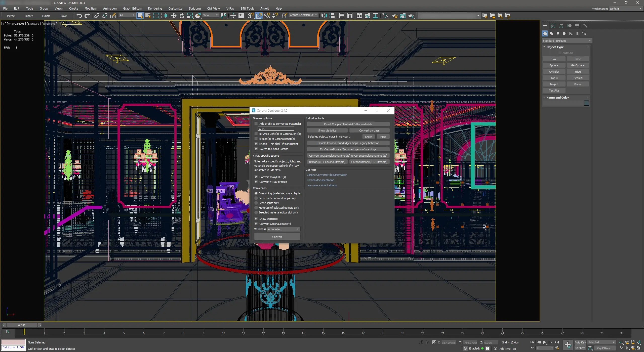This screenshot has width=644, height=352.
Task: Select Scene lights only radio option
Action: click(256, 203)
